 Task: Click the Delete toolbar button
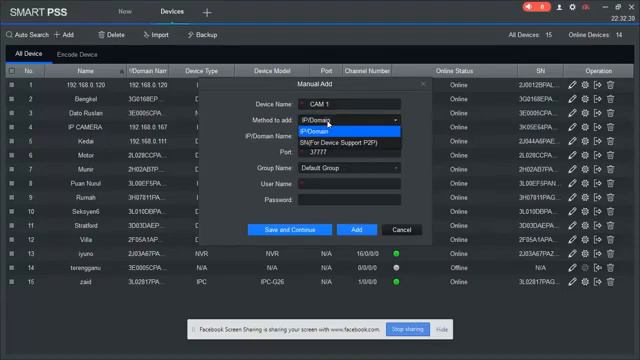point(111,35)
